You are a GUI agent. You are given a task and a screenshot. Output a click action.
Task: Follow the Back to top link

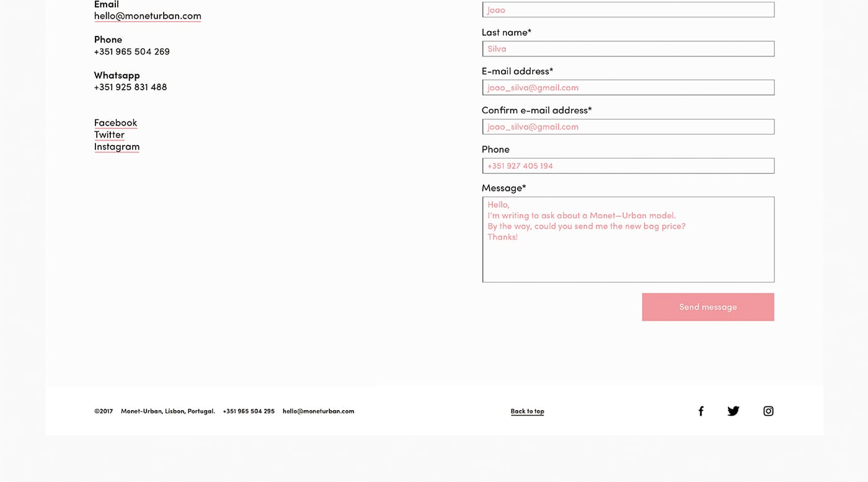click(x=527, y=411)
